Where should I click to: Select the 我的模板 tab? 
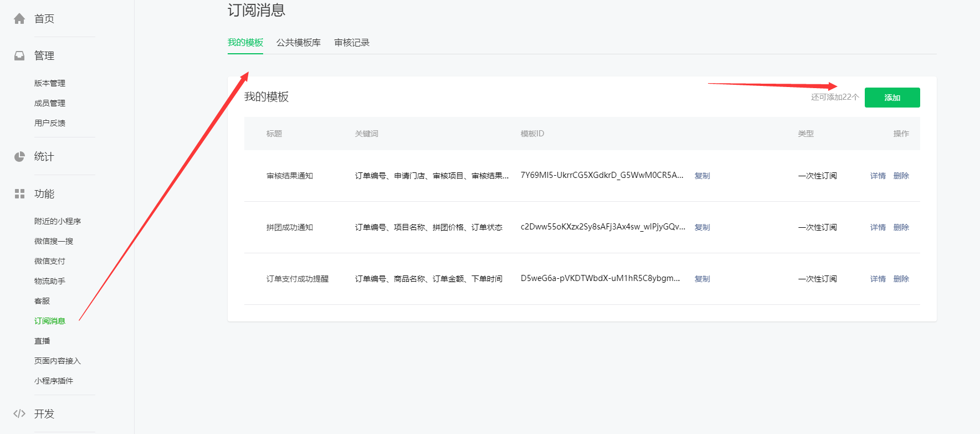coord(245,43)
